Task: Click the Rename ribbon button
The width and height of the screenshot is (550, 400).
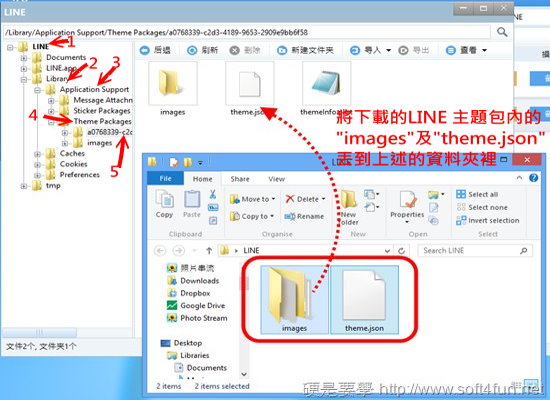Action: tap(304, 216)
